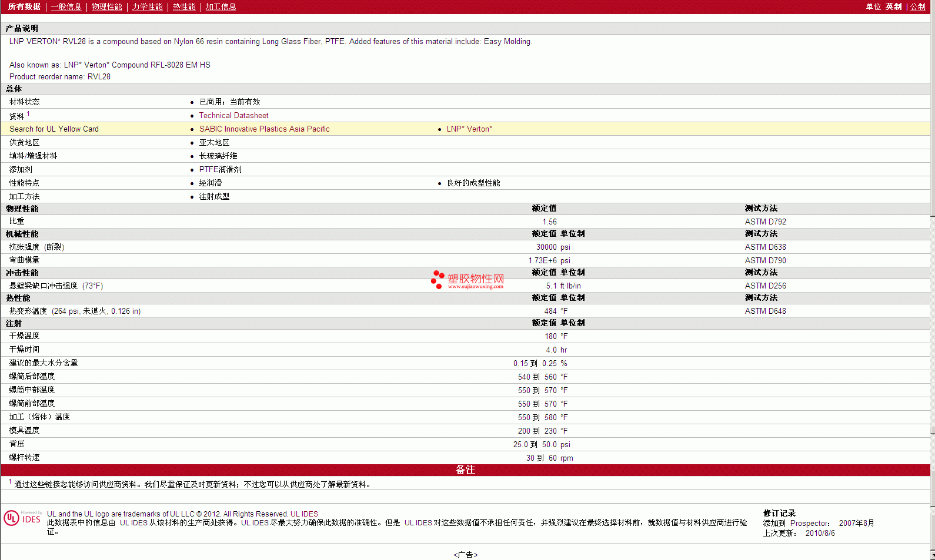Open the Technical Datasheet link
This screenshot has height=560, width=935.
click(233, 116)
